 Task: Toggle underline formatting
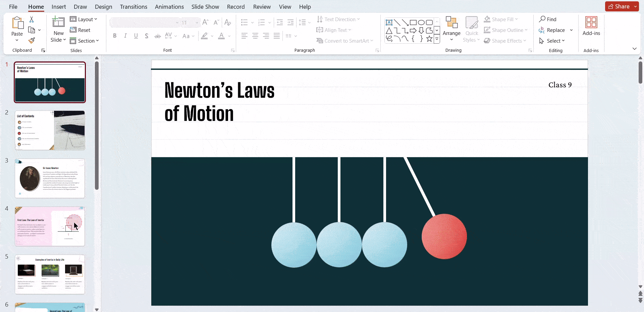pyautogui.click(x=136, y=36)
